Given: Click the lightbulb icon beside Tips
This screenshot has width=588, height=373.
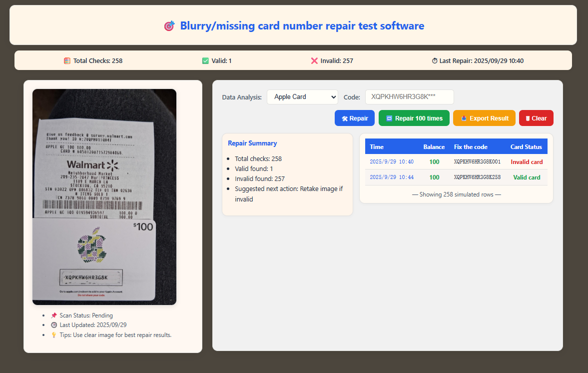Looking at the screenshot, I should (x=54, y=335).
